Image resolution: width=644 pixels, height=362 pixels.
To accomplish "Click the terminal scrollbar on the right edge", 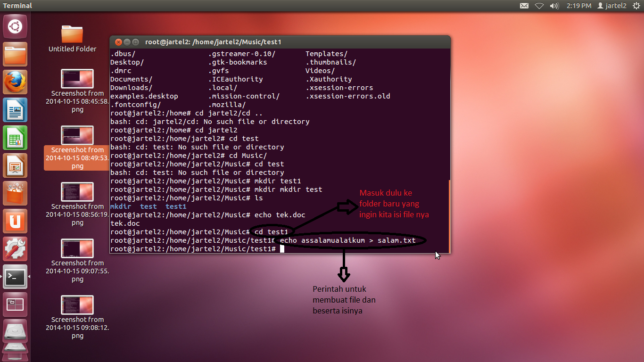I will click(x=449, y=216).
